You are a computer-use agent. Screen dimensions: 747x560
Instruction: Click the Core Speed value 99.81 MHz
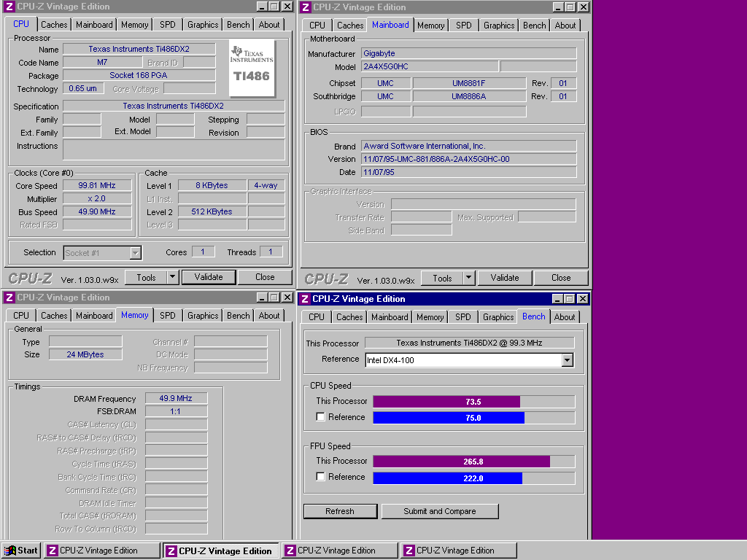click(97, 186)
